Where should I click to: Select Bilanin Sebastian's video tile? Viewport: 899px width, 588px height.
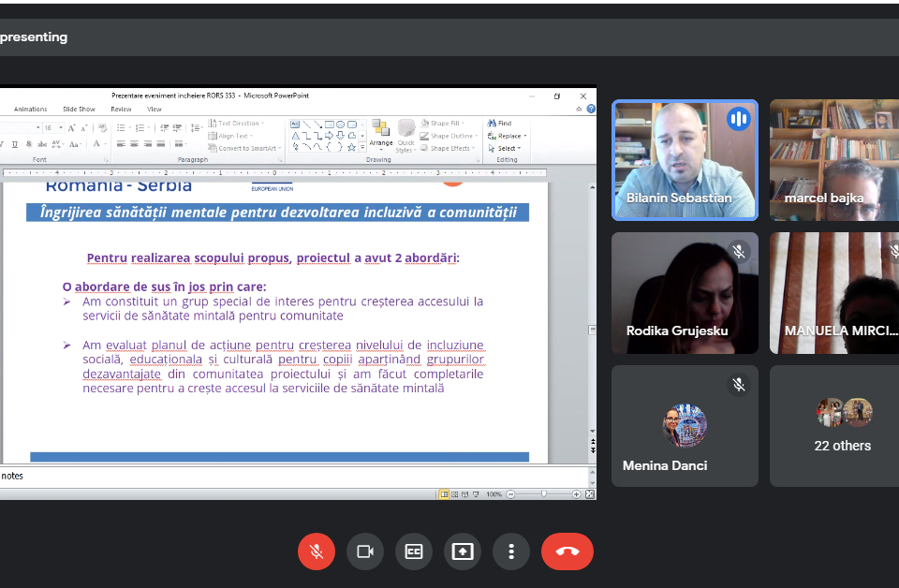[x=685, y=159]
